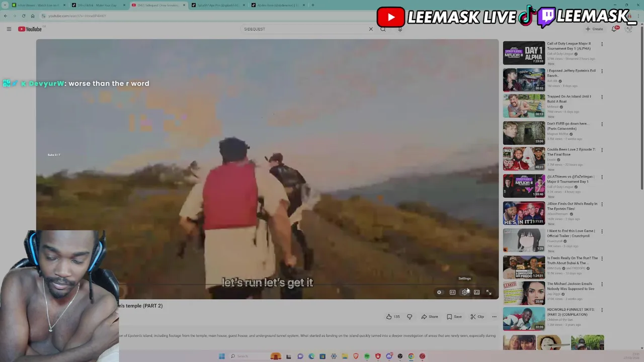
Task: Dislike the current video
Action: [x=410, y=317]
